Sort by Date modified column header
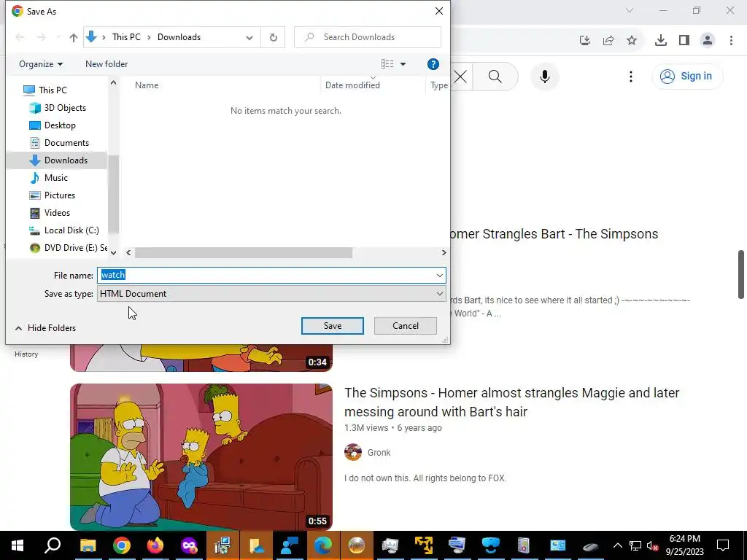This screenshot has height=560, width=747. [352, 85]
